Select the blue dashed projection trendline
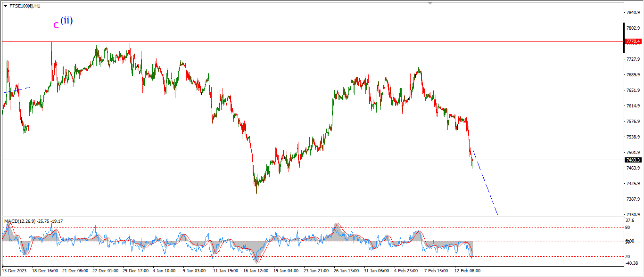Viewport: 644px width, 277px height. pyautogui.click(x=486, y=183)
